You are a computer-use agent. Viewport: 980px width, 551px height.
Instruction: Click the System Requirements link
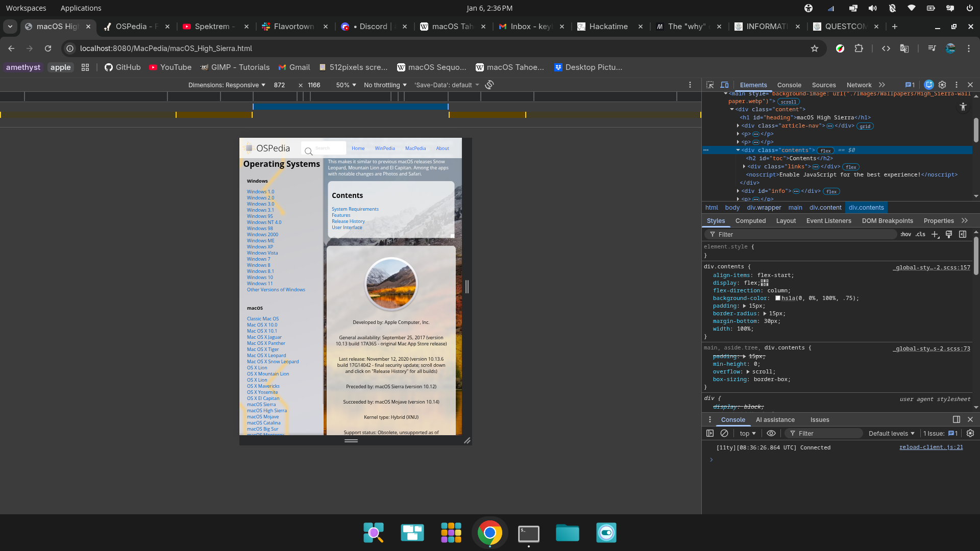tap(355, 209)
